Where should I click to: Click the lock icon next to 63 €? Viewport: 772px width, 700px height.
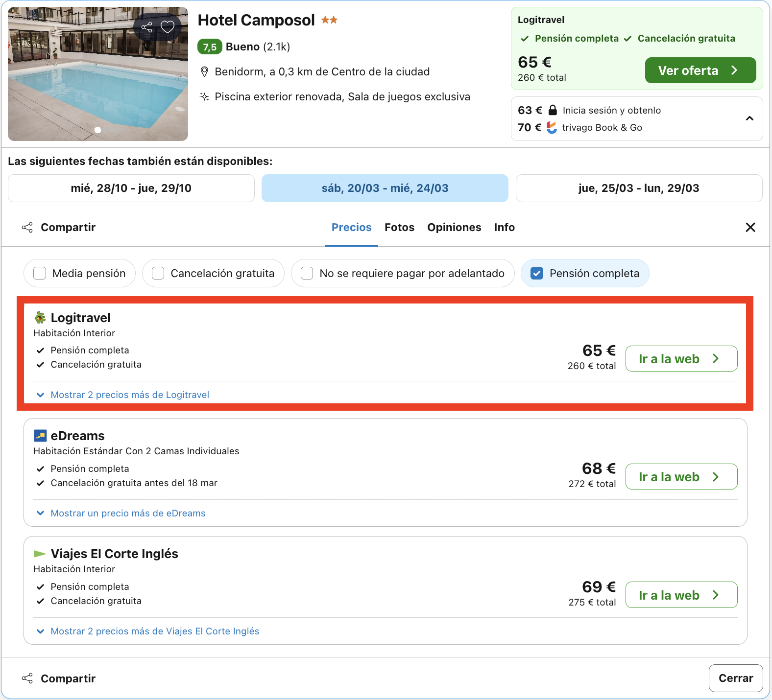tap(553, 110)
